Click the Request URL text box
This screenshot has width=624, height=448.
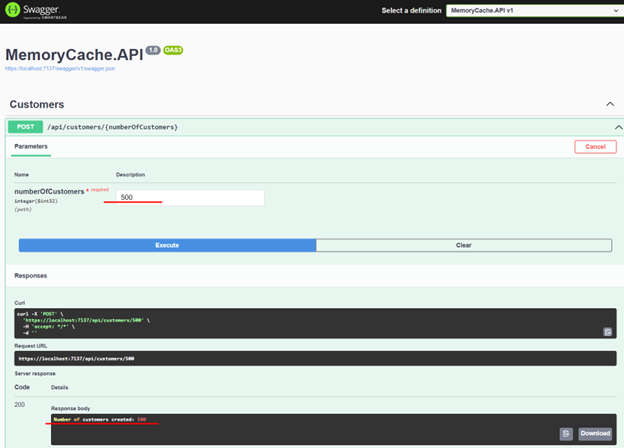[315, 358]
